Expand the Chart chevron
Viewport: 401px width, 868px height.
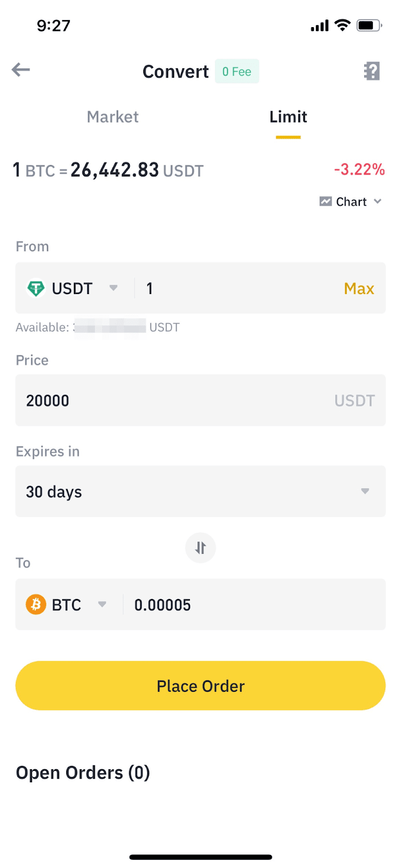point(378,201)
